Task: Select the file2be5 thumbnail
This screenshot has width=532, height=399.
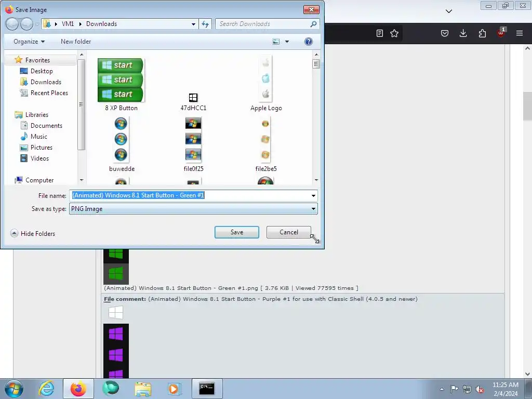Action: click(265, 139)
